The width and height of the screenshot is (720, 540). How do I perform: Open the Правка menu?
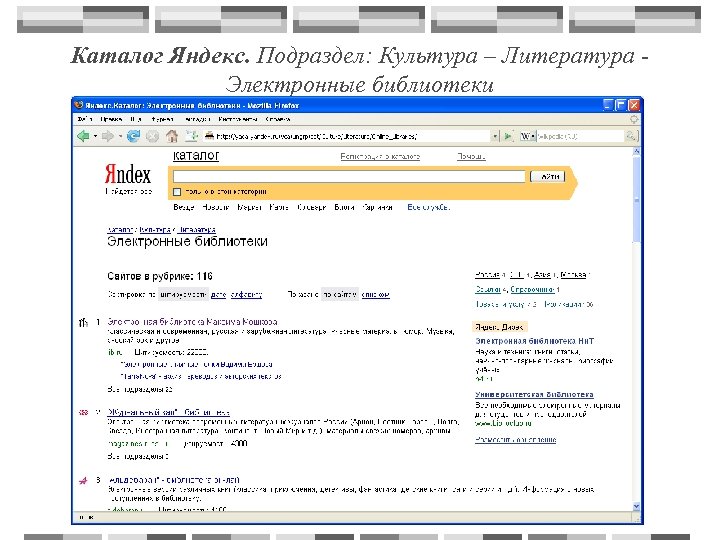click(111, 119)
